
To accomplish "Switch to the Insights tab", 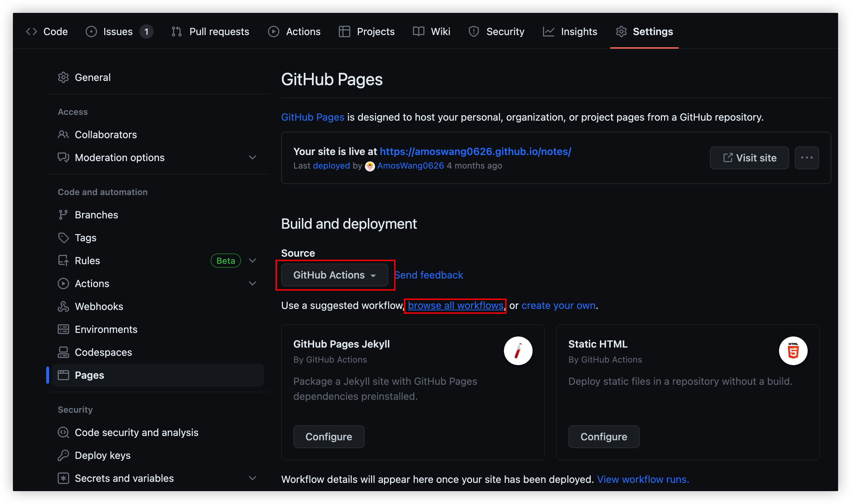I will click(570, 31).
